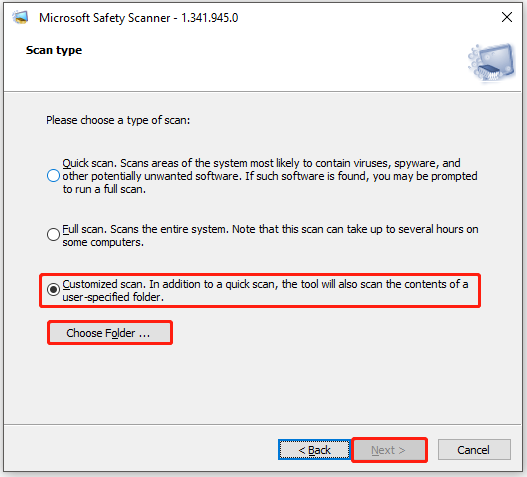
Task: Proceed with the Next button
Action: point(389,450)
